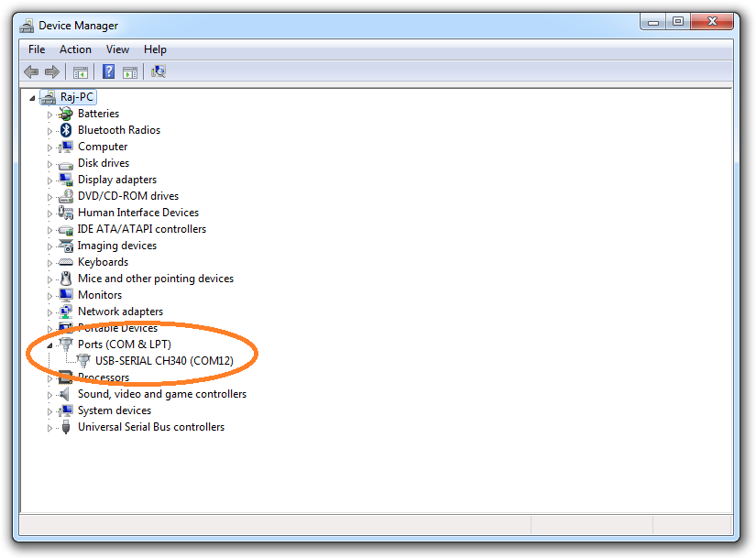Screen dimensions: 756x558
Task: Collapse the Raj-PC root node
Action: [32, 96]
